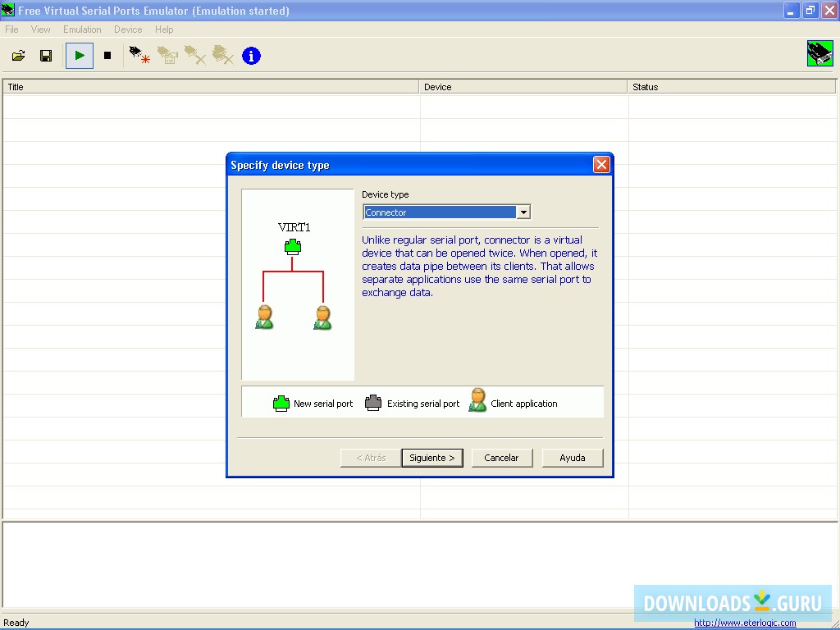Select the Existing serial port icon

coord(373,401)
